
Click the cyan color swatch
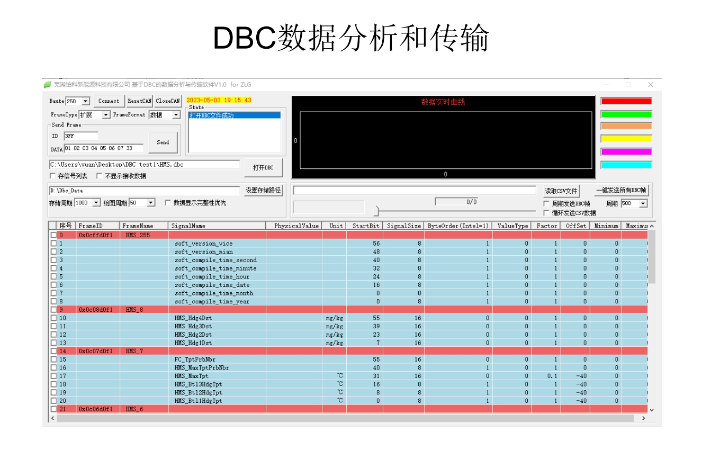coord(626,164)
